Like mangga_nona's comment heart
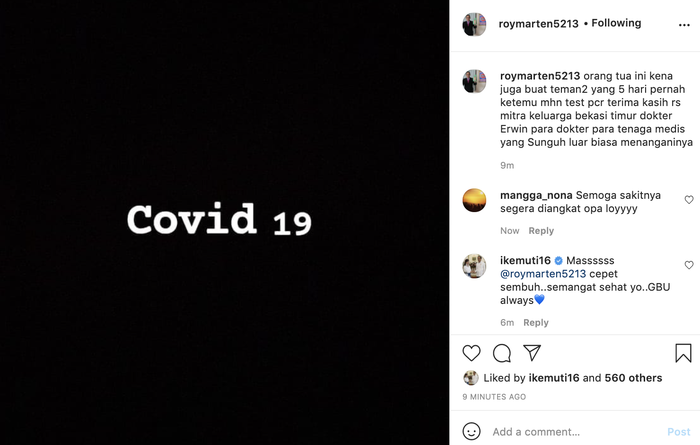Image resolution: width=700 pixels, height=445 pixels. pyautogui.click(x=689, y=200)
